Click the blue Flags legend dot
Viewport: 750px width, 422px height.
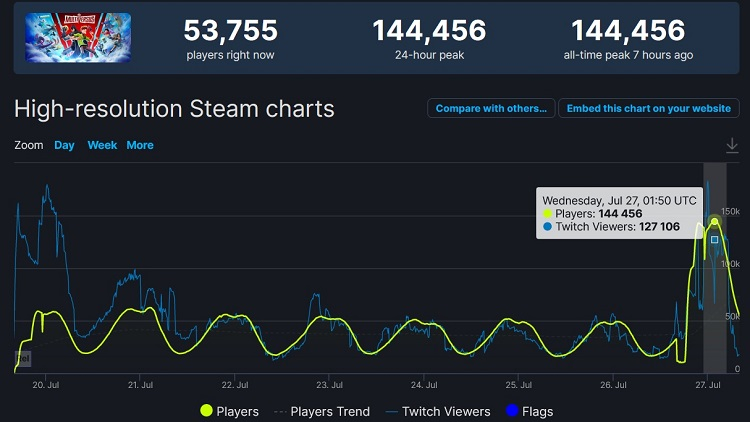tap(511, 411)
